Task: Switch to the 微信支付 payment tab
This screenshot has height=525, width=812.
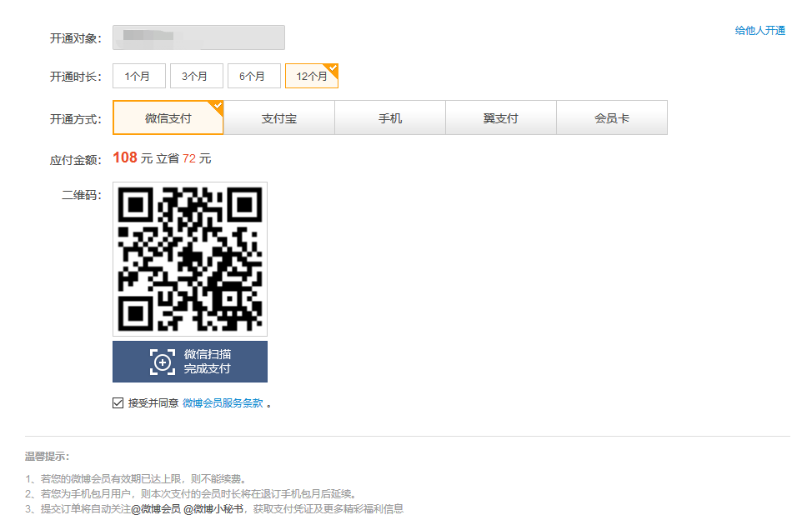Action: tap(168, 118)
